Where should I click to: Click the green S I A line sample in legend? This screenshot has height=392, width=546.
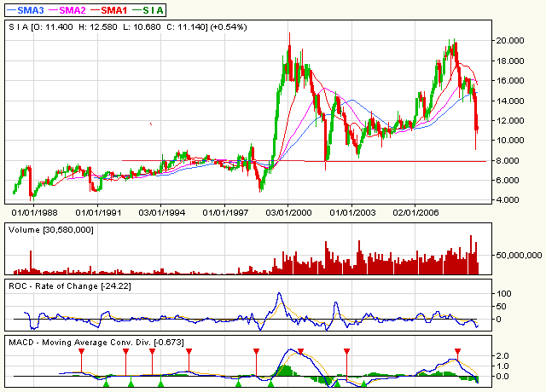pyautogui.click(x=136, y=9)
